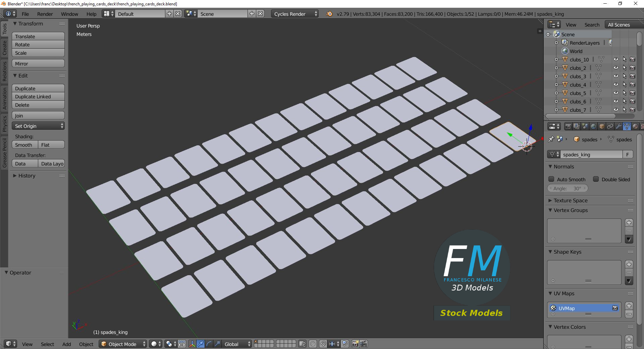The width and height of the screenshot is (644, 349).
Task: Open the viewport shading mode dropdown
Action: (x=156, y=344)
